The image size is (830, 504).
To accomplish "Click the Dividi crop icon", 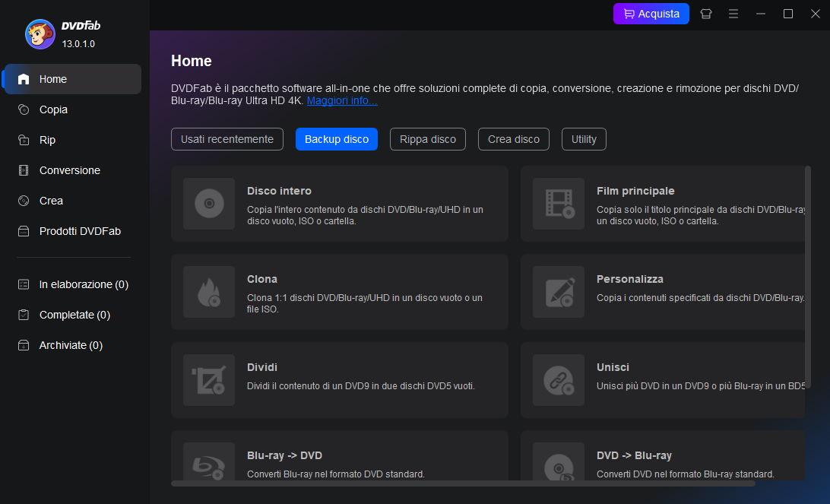I will [x=209, y=380].
